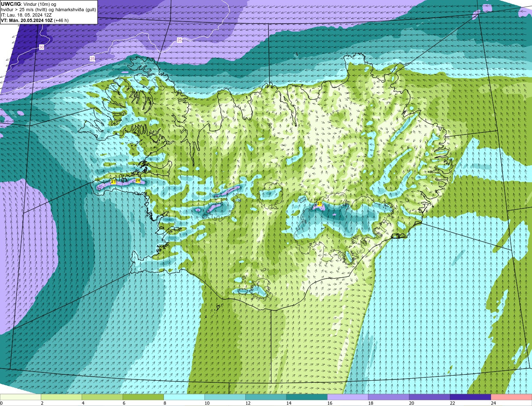The width and height of the screenshot is (532, 406).
Task: Pick the 4–6 m/s green legend swatch
Action: point(102,397)
